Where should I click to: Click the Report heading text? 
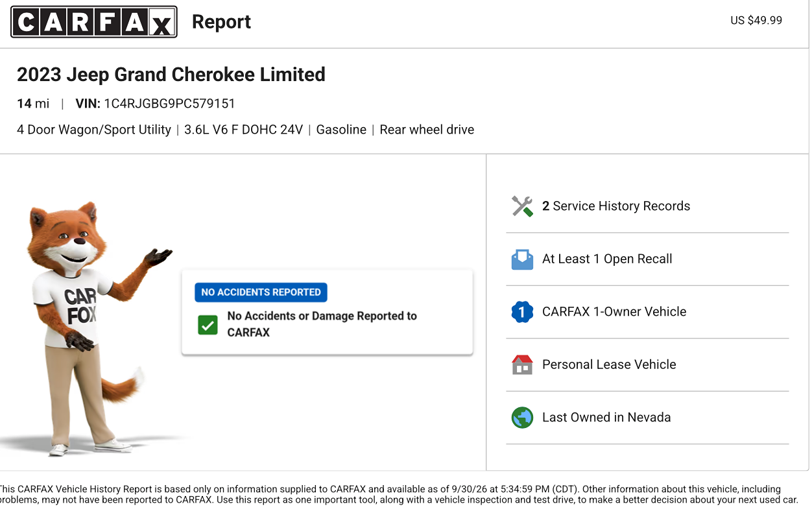221,22
